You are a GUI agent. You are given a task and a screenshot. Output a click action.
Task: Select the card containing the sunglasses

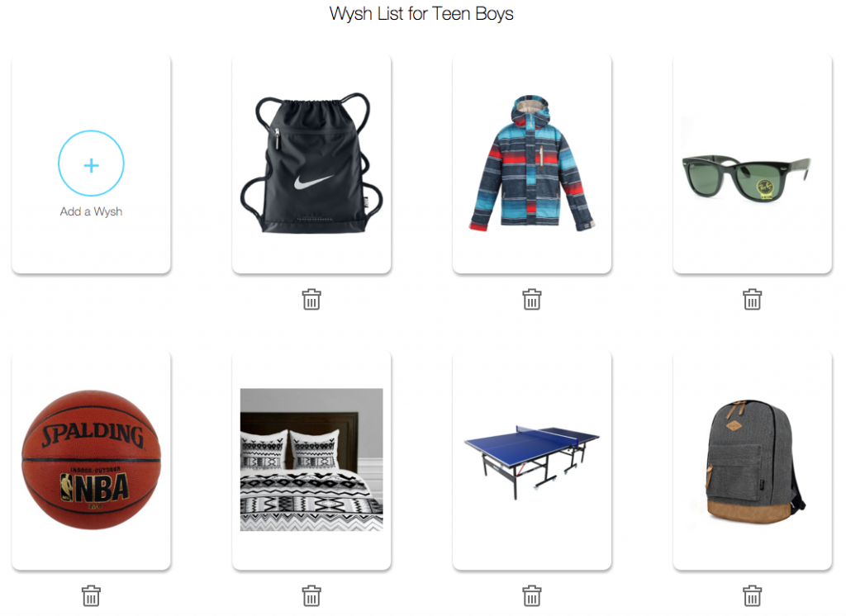(x=752, y=164)
